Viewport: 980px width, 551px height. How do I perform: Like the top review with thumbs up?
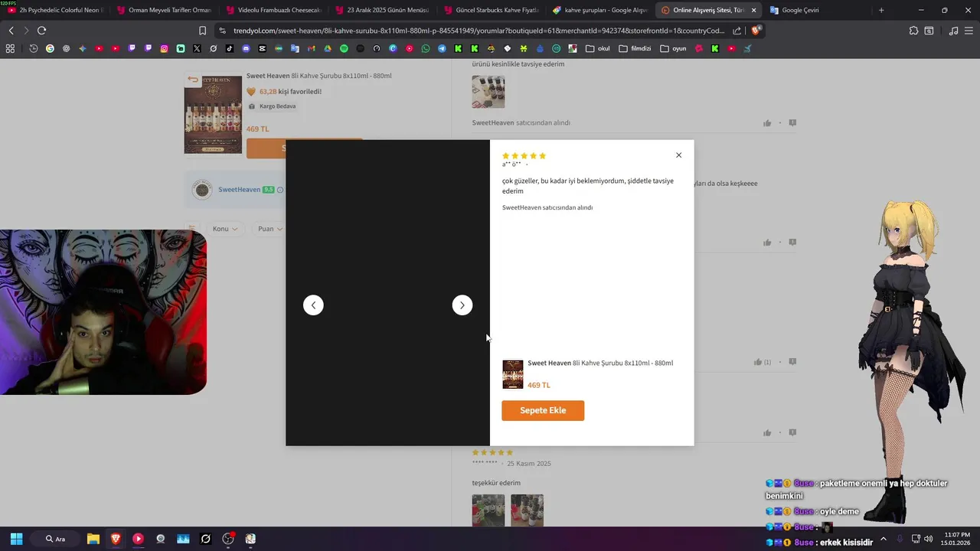[x=767, y=123]
